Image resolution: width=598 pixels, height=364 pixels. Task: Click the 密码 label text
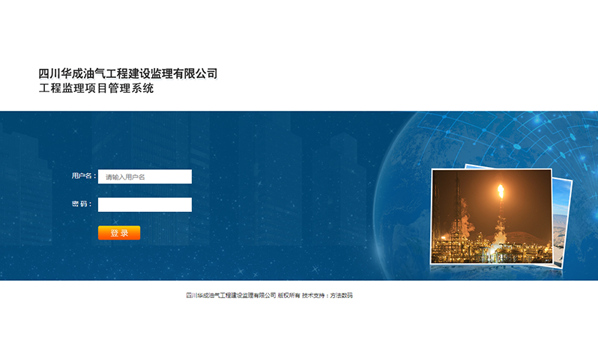(x=82, y=204)
